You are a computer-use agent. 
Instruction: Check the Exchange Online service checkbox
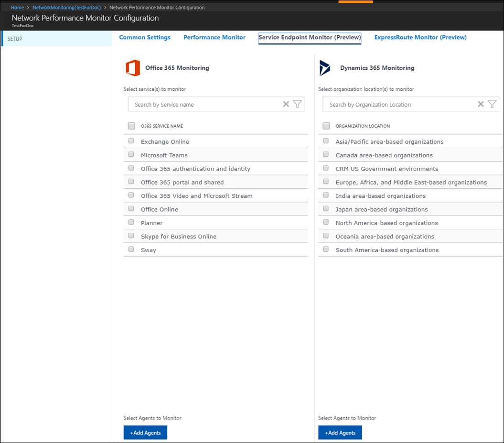coord(130,140)
